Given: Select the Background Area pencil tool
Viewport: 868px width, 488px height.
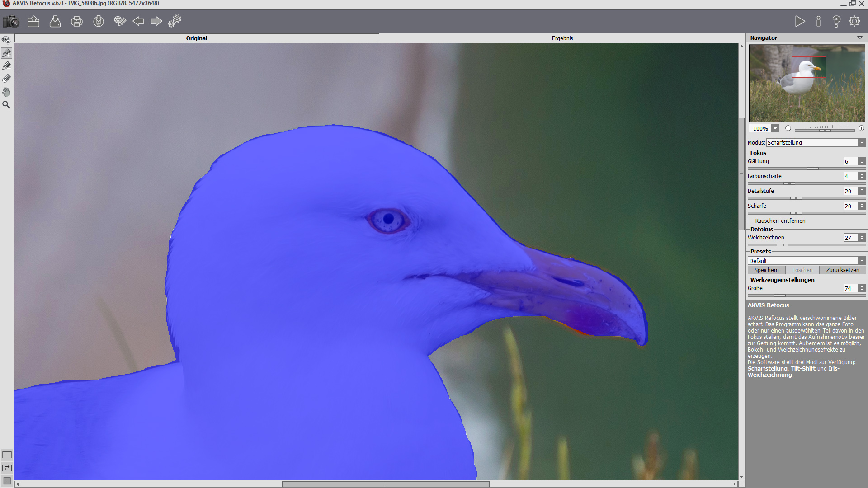Looking at the screenshot, I should point(6,66).
